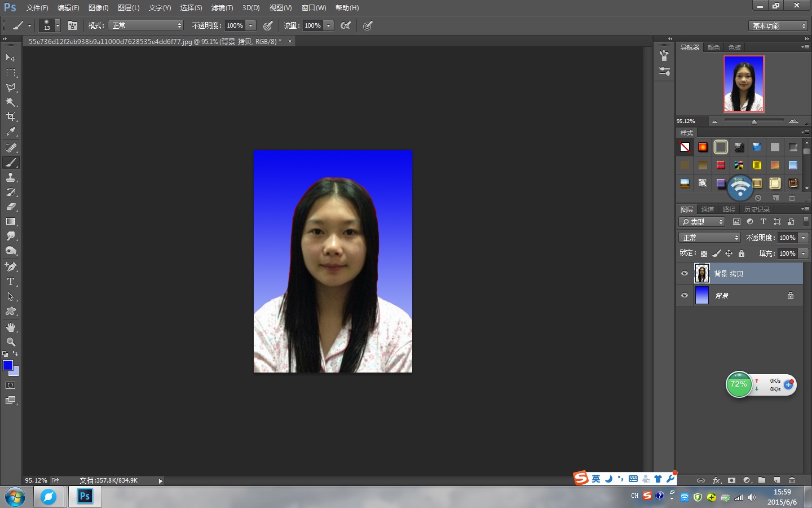Open the brush preset picker arrow
The width and height of the screenshot is (812, 508).
(x=58, y=25)
